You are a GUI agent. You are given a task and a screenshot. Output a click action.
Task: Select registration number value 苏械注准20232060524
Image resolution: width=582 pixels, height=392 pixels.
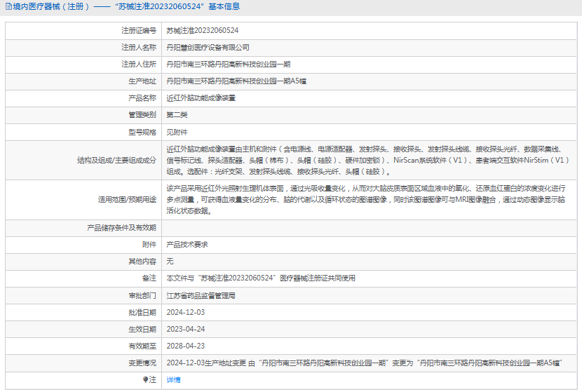(202, 30)
